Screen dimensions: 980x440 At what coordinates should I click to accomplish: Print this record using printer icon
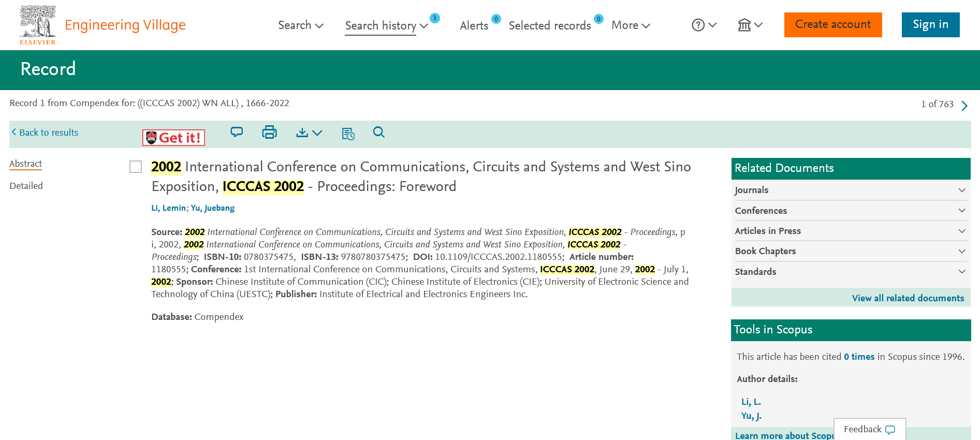click(x=269, y=133)
